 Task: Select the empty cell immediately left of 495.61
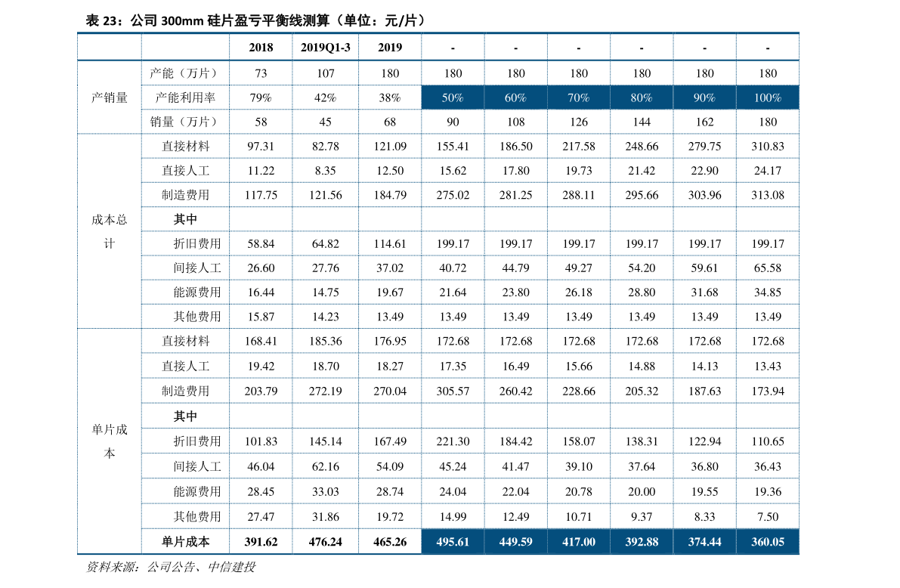(x=390, y=541)
